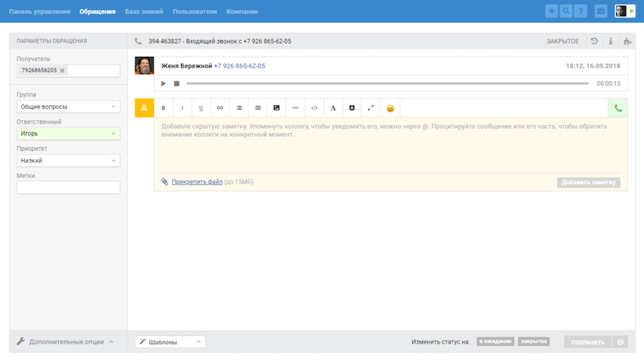Go to Обращения section

(97, 11)
